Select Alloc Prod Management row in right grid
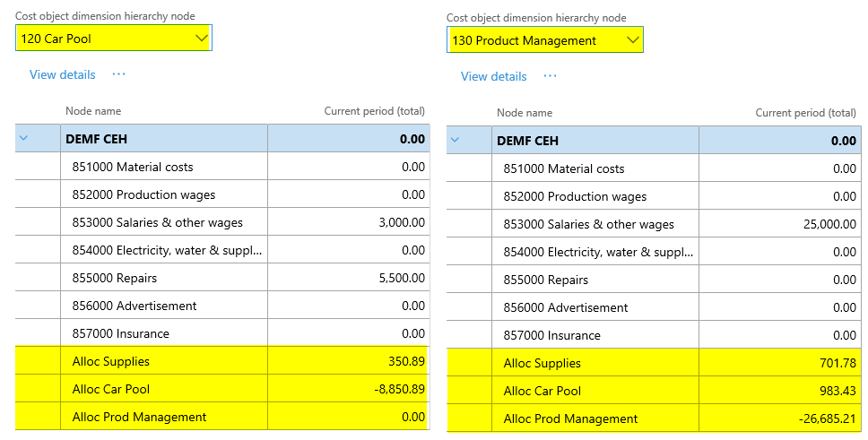868x440 pixels. click(570, 418)
